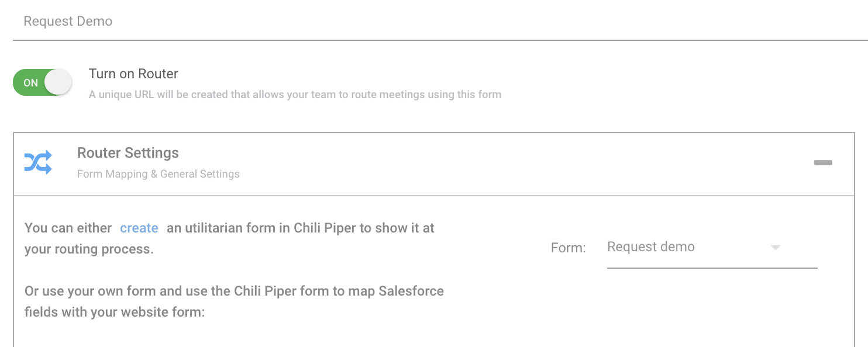Click the unique URL description text under Router
This screenshot has height=347, width=868.
295,94
